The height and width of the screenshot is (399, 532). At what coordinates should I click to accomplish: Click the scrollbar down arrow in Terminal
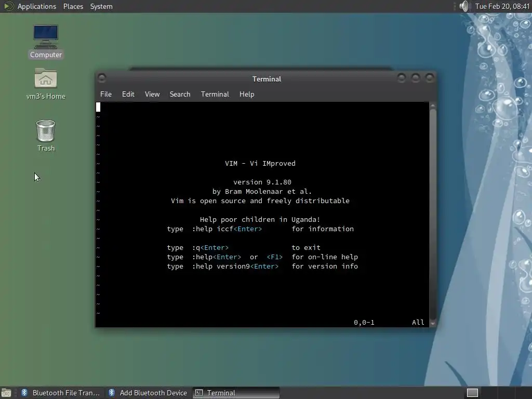[x=433, y=323]
